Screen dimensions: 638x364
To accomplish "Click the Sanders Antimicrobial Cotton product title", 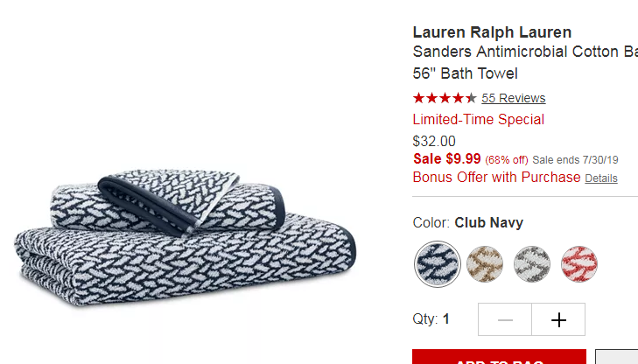I will pos(525,63).
